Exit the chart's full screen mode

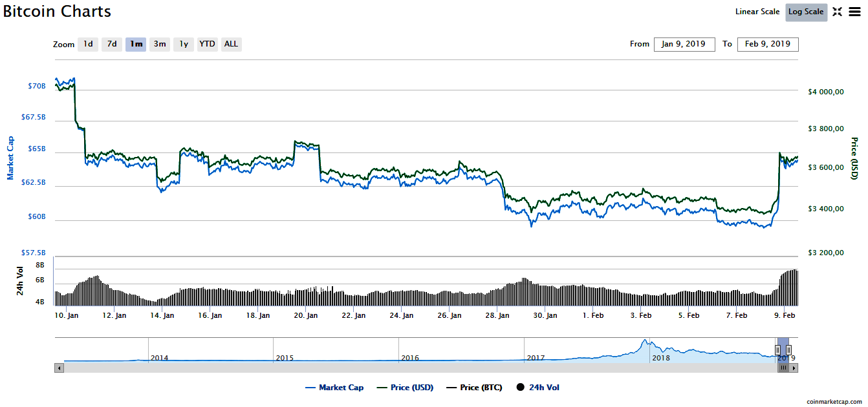coord(837,12)
